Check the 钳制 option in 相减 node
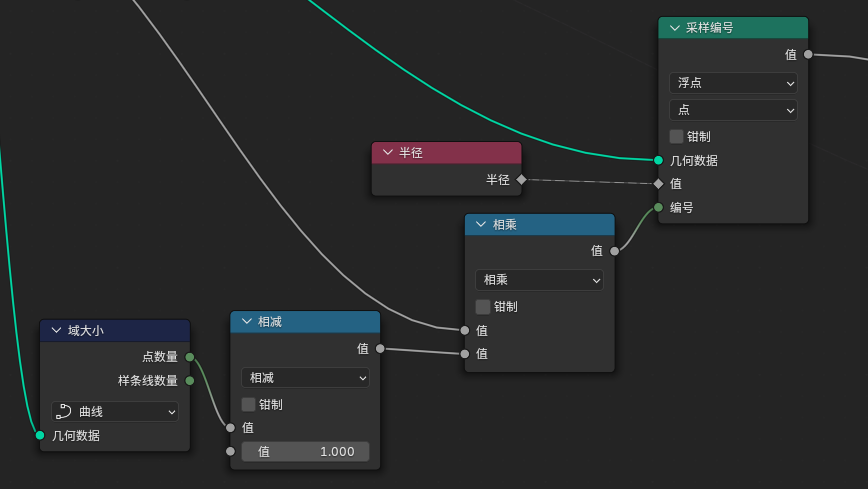The image size is (868, 489). click(x=249, y=405)
